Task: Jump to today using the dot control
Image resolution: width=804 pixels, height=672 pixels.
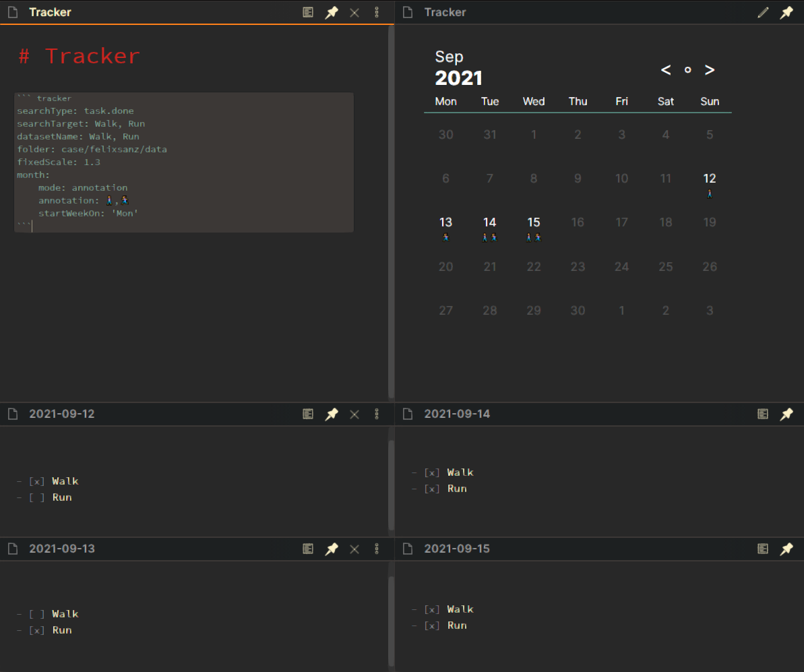Action: pyautogui.click(x=687, y=70)
